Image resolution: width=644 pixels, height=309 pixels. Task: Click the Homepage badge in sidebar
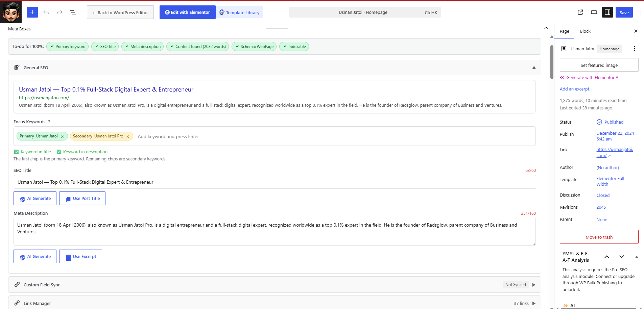(x=609, y=49)
